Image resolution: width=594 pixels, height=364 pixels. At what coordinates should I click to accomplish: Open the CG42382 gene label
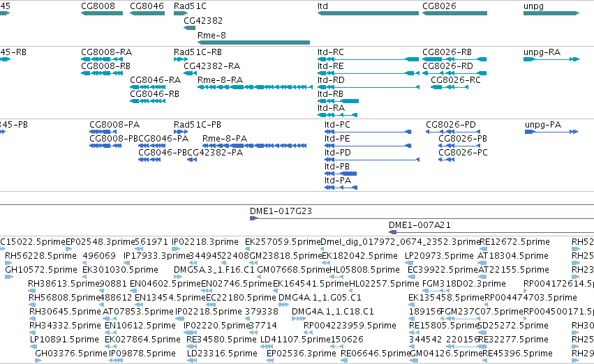click(x=203, y=20)
